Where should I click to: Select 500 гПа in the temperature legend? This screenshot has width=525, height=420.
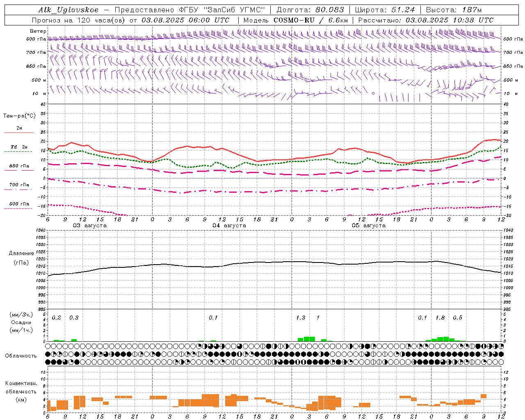point(19,204)
